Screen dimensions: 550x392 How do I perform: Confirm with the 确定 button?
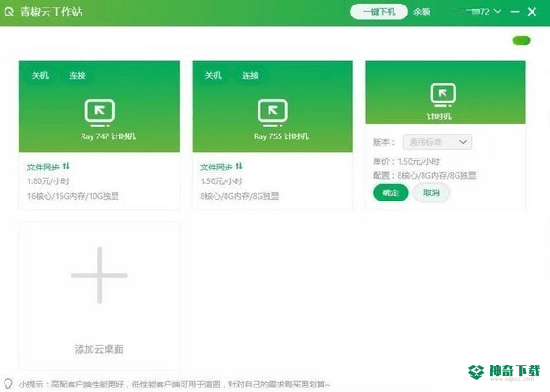pos(390,192)
